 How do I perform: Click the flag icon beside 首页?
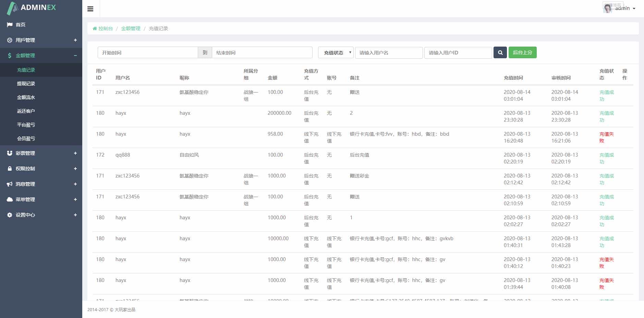10,25
